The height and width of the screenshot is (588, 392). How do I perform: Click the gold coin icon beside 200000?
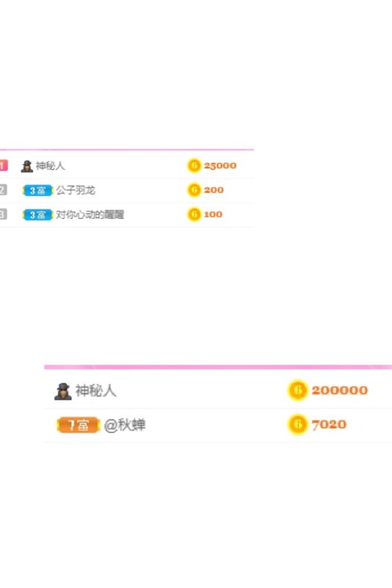pyautogui.click(x=297, y=390)
